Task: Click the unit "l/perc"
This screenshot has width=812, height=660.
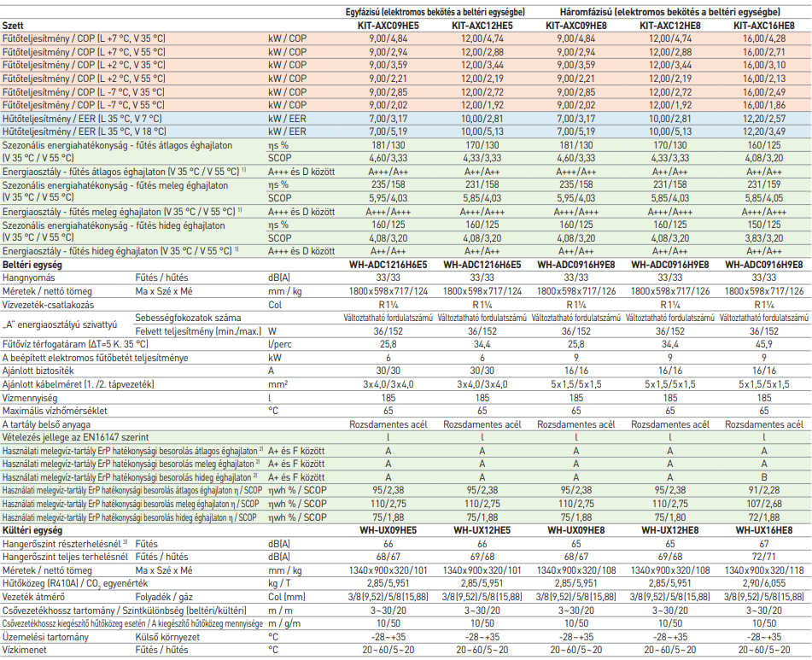Action: (x=280, y=344)
